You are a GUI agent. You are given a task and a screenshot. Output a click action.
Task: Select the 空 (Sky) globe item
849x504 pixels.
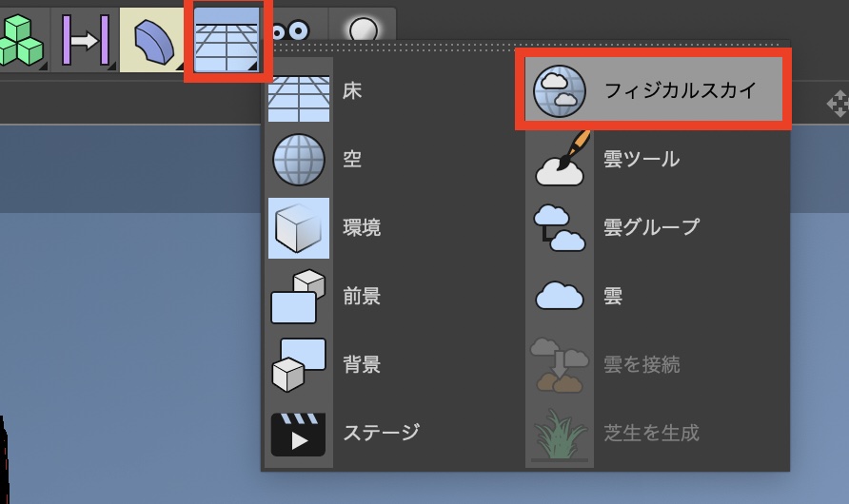352,160
